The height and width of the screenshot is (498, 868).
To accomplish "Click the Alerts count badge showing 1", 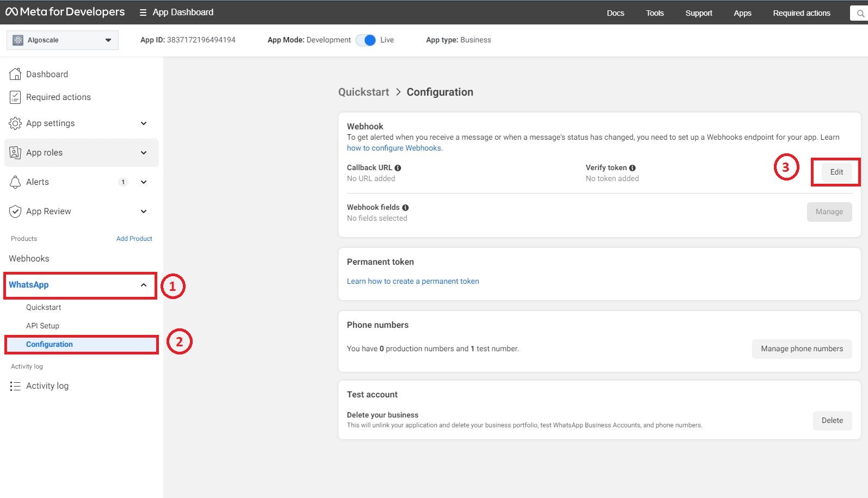I will pyautogui.click(x=123, y=182).
